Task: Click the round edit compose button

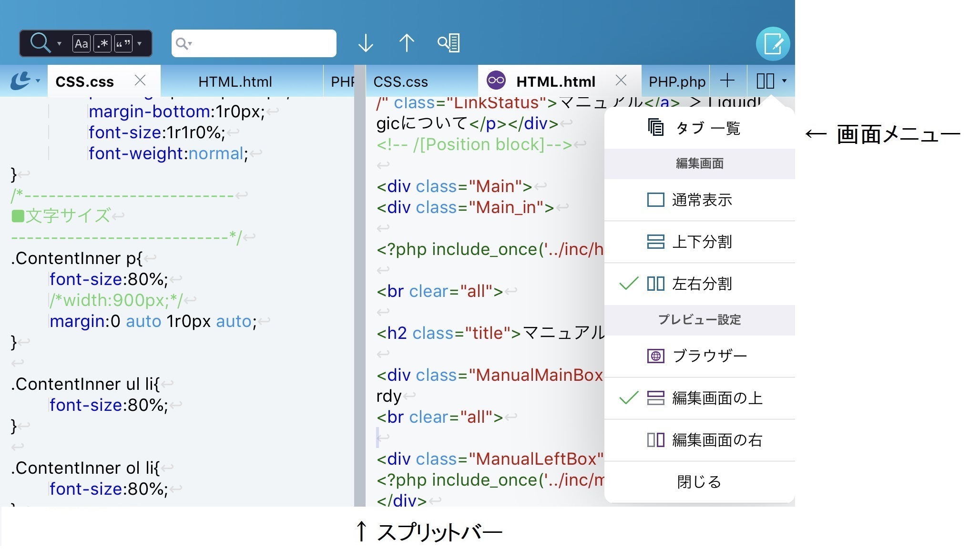Action: 773,44
